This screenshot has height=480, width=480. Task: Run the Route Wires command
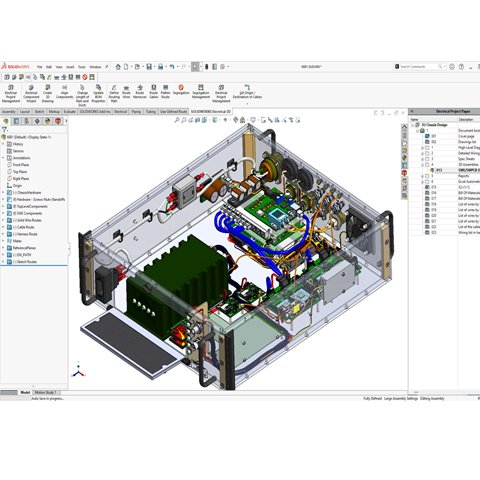tap(126, 92)
